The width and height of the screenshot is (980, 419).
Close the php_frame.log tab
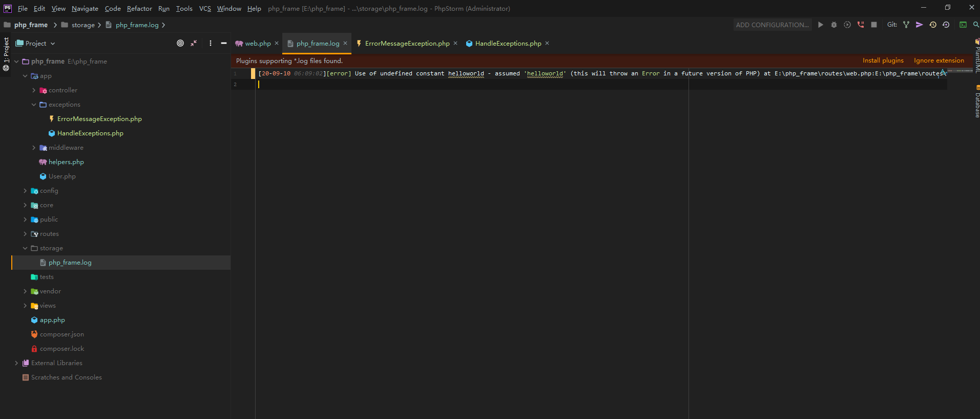(345, 43)
